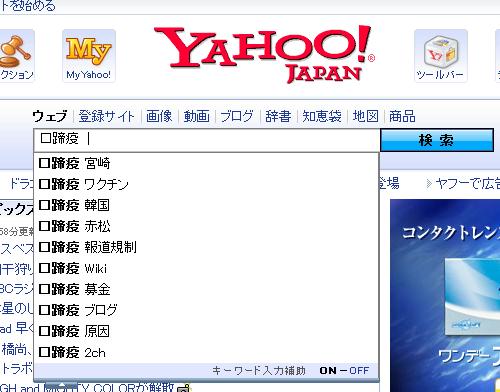Choose suggestion 口蹄疫 韓国
Image resolution: width=500 pixels, height=392 pixels.
[206, 205]
